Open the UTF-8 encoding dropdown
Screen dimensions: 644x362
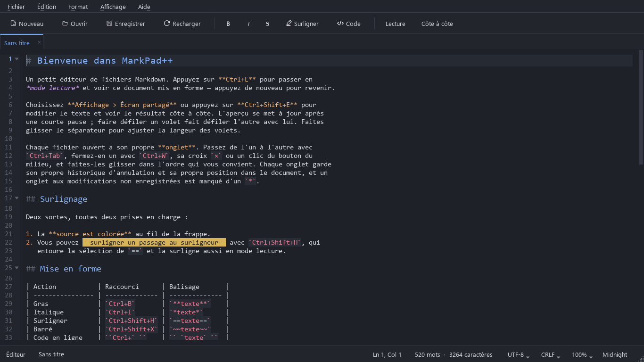tap(519, 355)
